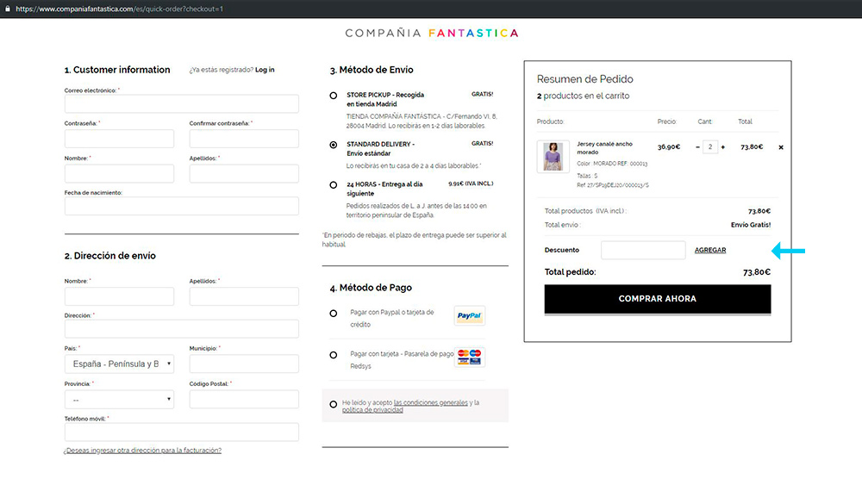
Task: Decrease quantity with the minus button
Action: [697, 147]
